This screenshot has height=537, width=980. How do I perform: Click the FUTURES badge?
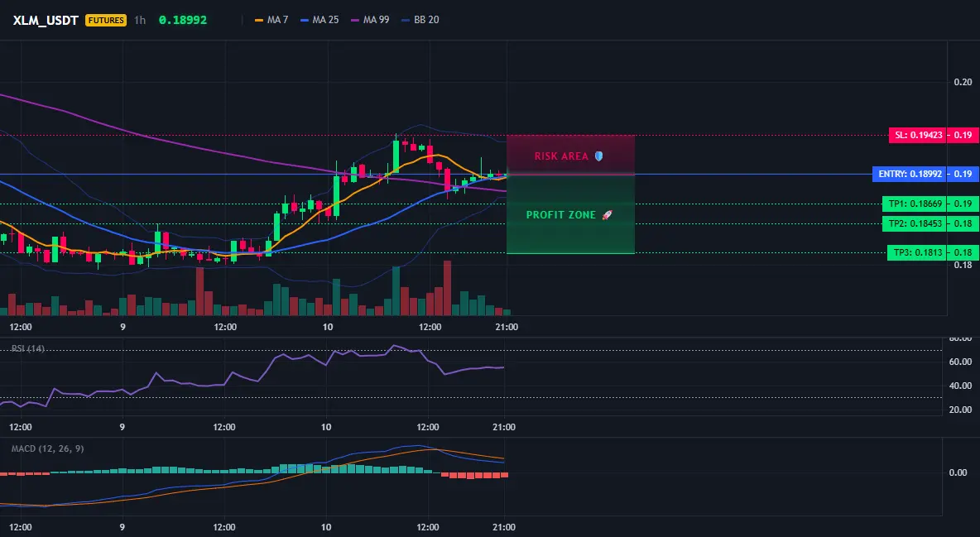106,20
